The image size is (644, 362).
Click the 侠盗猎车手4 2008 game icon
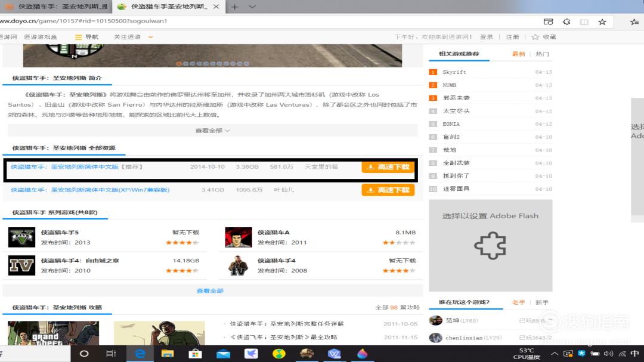[239, 265]
